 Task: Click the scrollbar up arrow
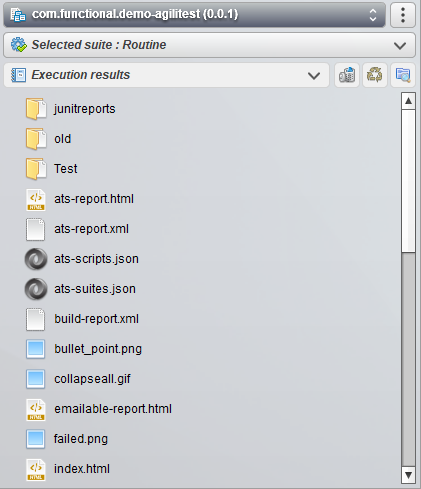click(408, 101)
